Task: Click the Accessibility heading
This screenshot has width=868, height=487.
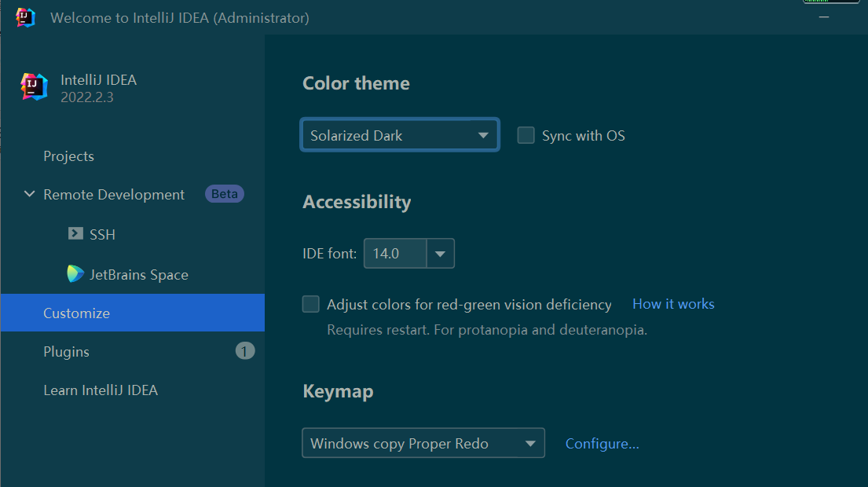Action: (357, 201)
